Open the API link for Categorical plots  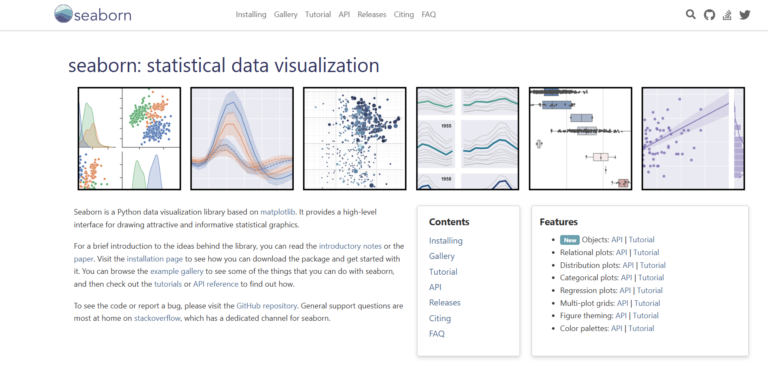coord(626,278)
